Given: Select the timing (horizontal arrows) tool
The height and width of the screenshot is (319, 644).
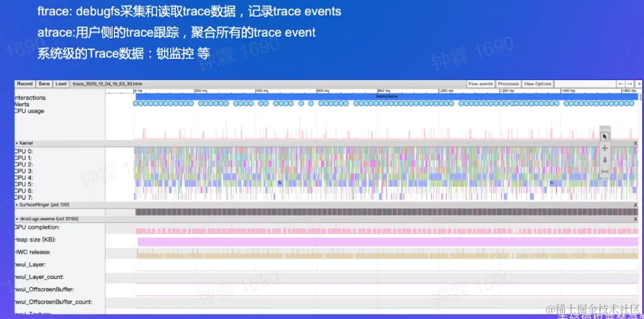Looking at the screenshot, I should point(604,171).
